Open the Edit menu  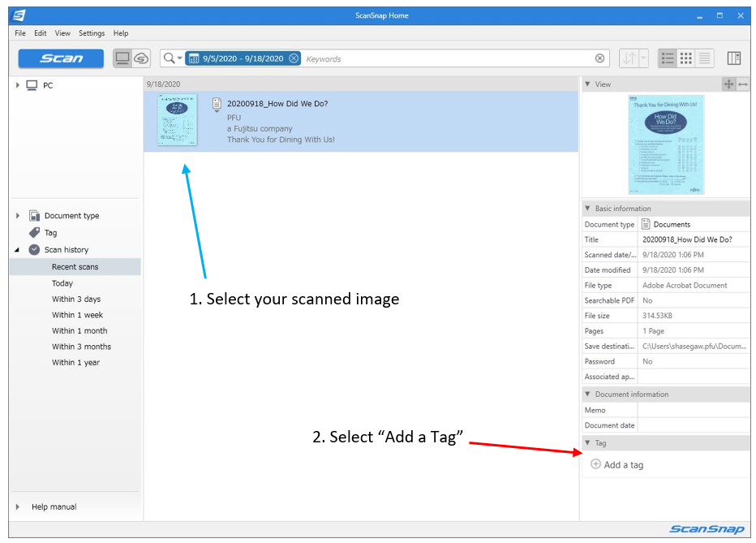(40, 33)
